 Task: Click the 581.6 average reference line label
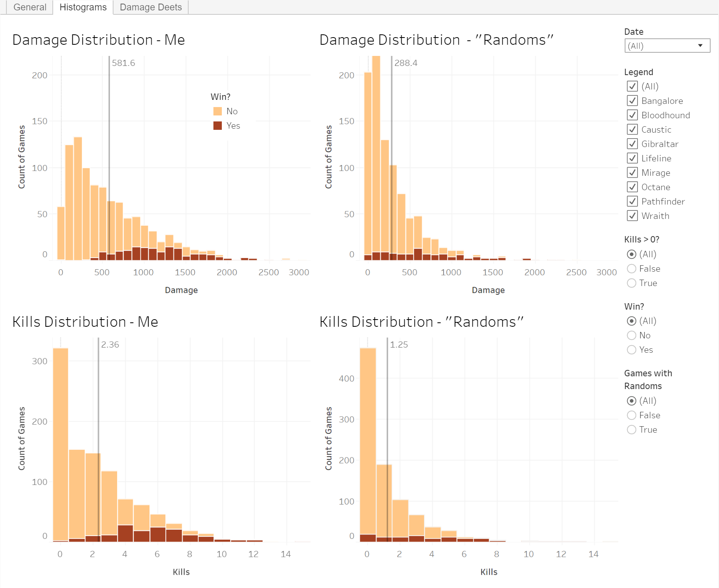[x=123, y=63]
